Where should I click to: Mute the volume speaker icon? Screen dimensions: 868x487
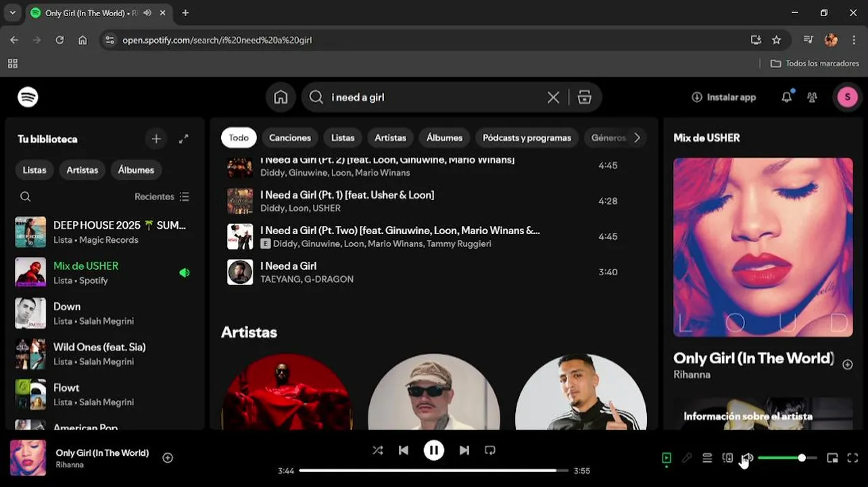747,458
